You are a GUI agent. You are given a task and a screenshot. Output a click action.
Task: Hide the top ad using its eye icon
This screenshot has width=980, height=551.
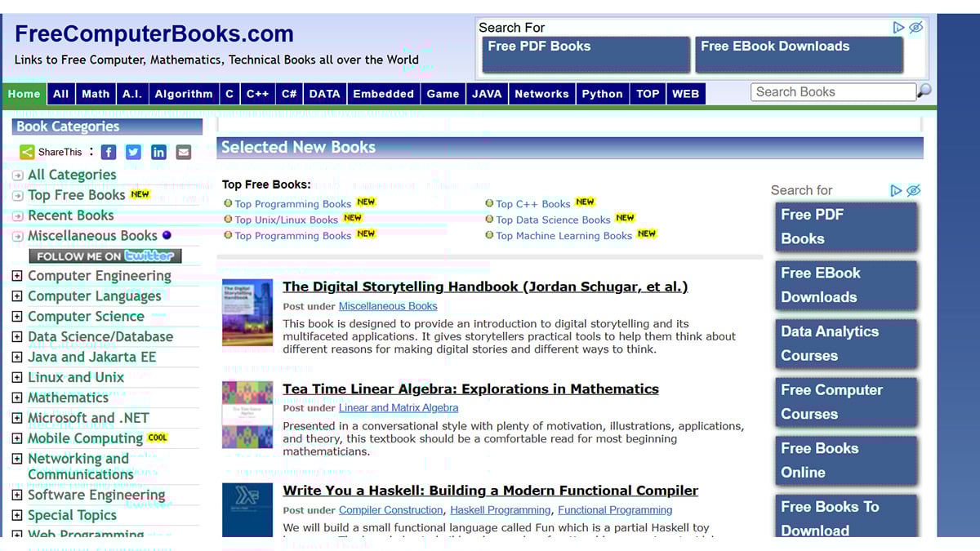(915, 27)
